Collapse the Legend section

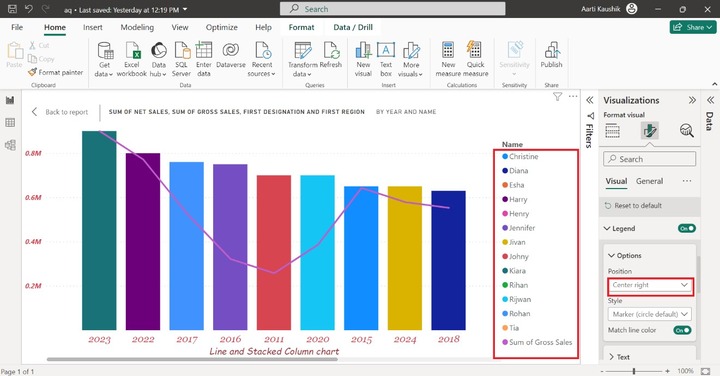[607, 228]
